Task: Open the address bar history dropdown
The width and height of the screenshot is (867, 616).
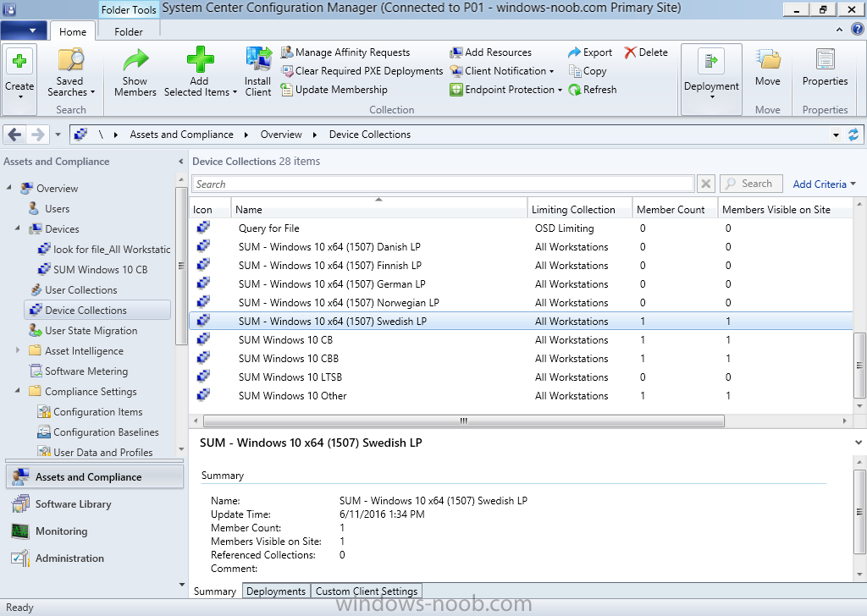Action: (x=836, y=135)
